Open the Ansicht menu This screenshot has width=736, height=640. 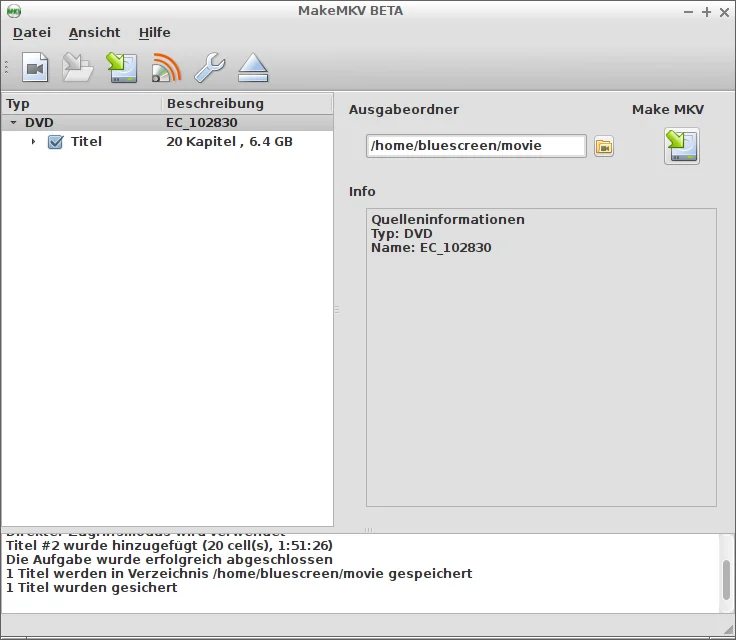[94, 33]
